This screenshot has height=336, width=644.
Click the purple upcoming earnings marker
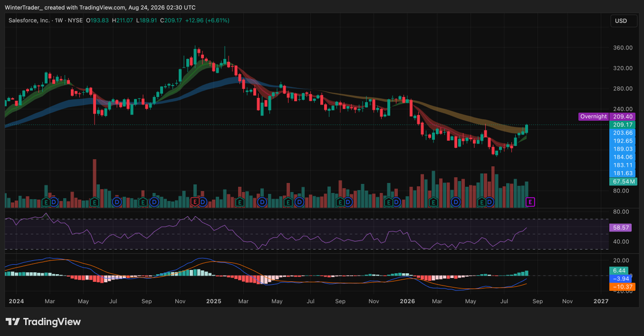coord(531,202)
